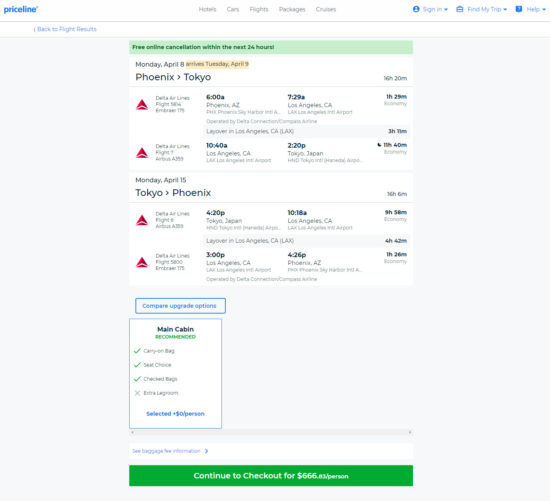Screen dimensions: 550x501
Task: Click right arrow of fare options scrollbar
Action: coord(410,432)
